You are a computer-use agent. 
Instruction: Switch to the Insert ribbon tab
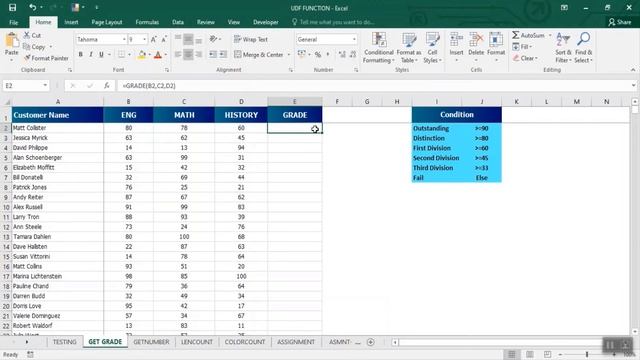pos(71,22)
